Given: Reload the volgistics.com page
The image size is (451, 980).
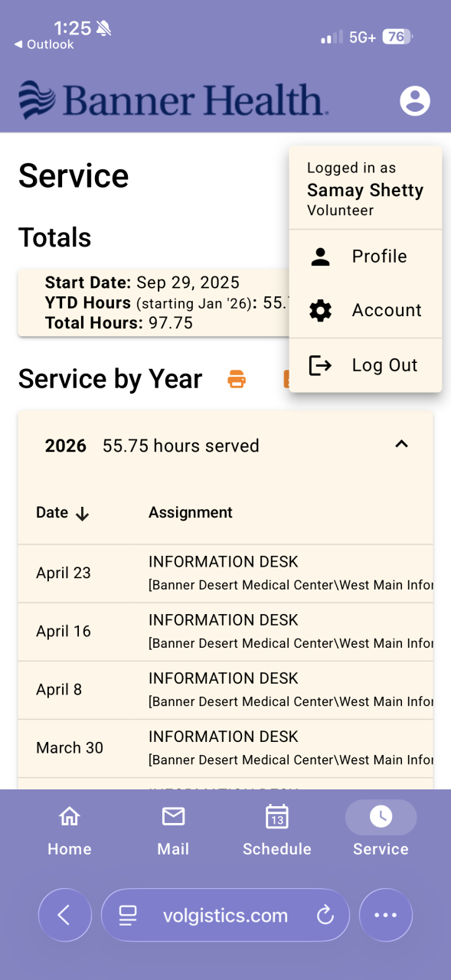Looking at the screenshot, I should pyautogui.click(x=325, y=915).
